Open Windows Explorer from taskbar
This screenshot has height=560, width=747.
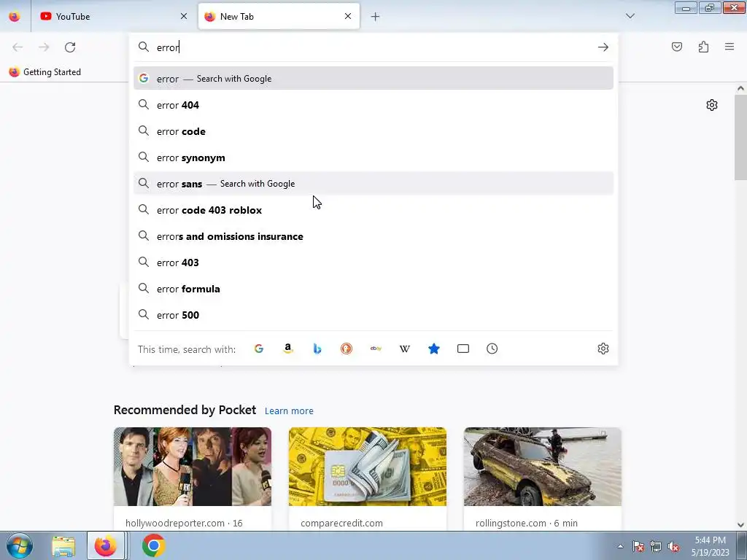pos(63,545)
